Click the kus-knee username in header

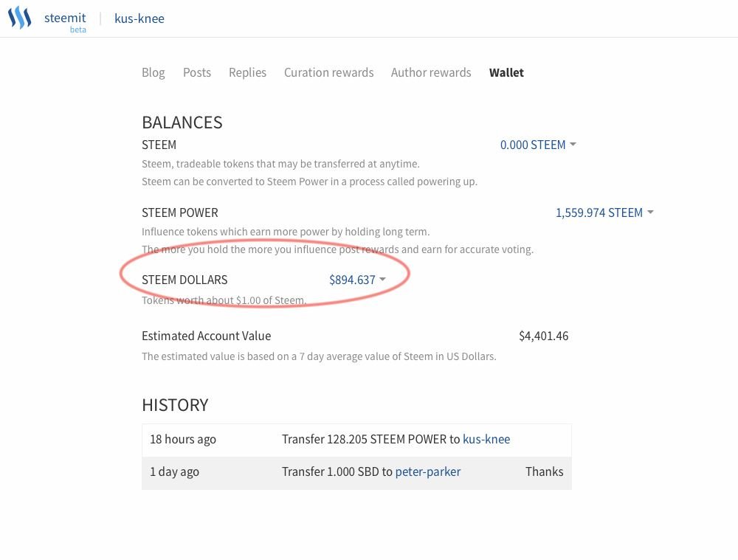139,18
